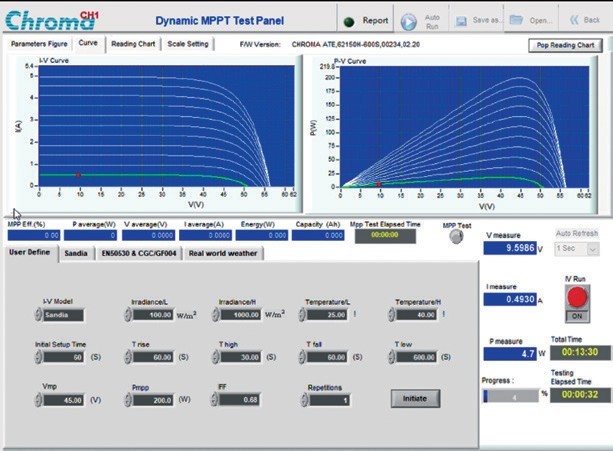The height and width of the screenshot is (451, 613).
Task: Click the Repetitions value 1 field
Action: pyautogui.click(x=330, y=400)
